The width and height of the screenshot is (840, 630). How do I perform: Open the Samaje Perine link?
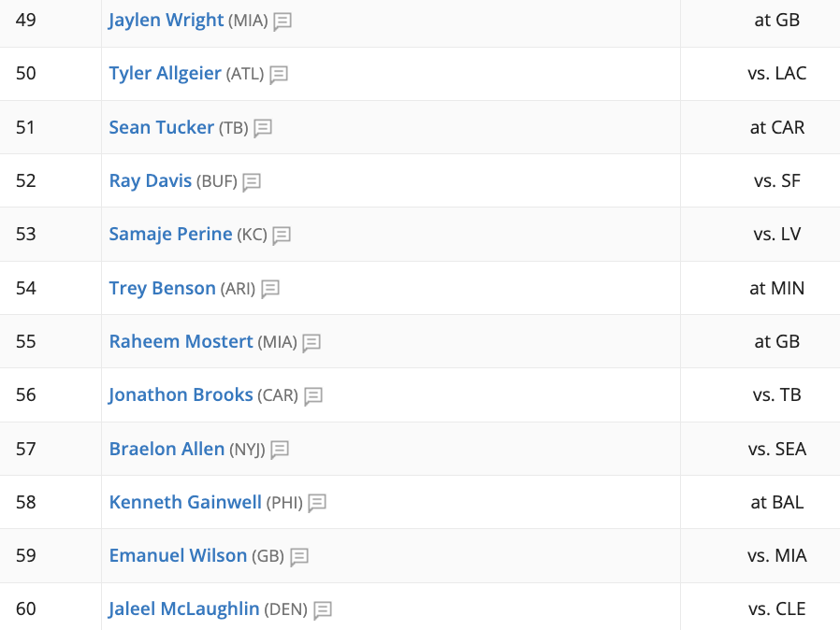tap(170, 234)
